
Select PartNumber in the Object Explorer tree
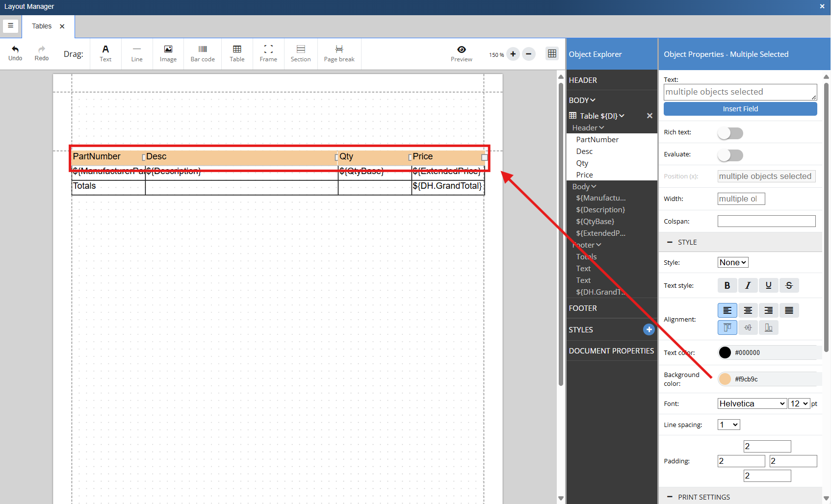tap(597, 140)
